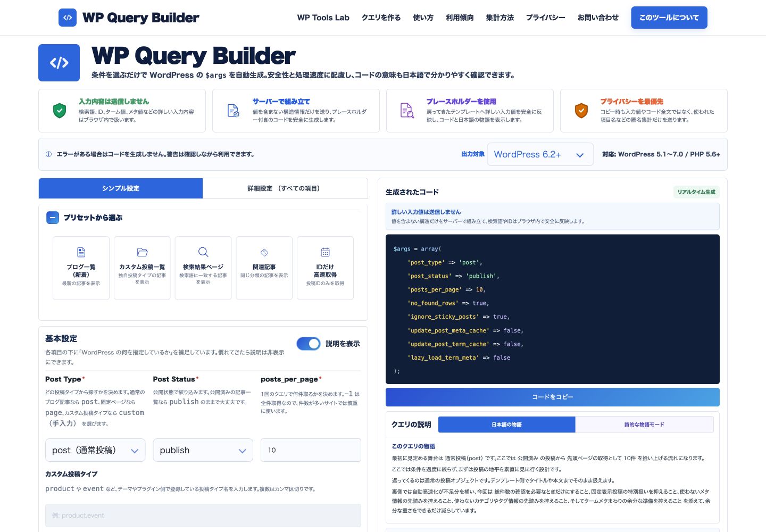The height and width of the screenshot is (532, 766).
Task: Click the 'post_status' => 'publish' code line
Action: coord(453,276)
